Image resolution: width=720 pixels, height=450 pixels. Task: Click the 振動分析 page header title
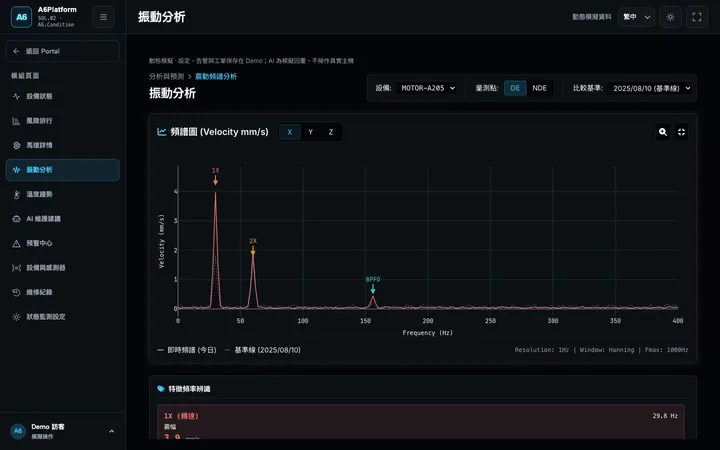click(162, 17)
